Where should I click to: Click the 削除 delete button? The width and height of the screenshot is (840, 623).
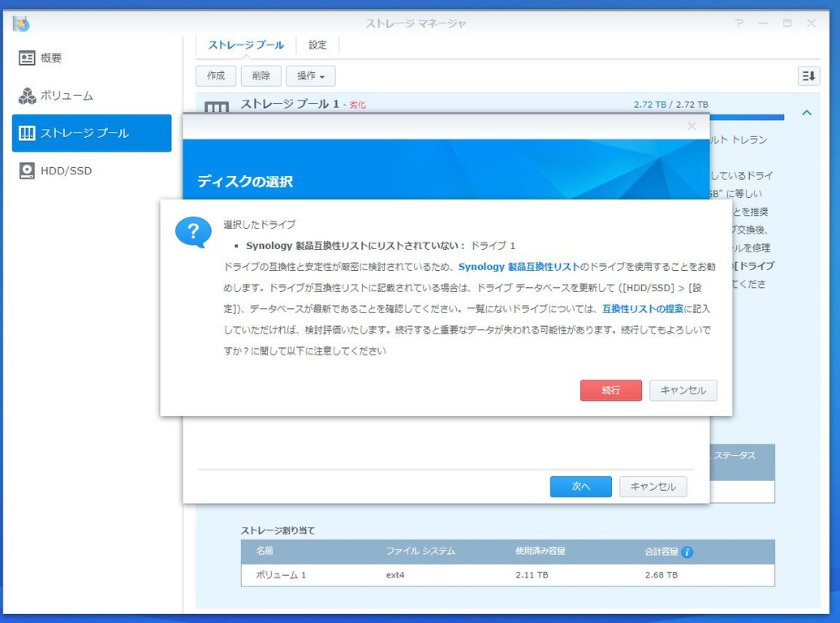pos(261,76)
